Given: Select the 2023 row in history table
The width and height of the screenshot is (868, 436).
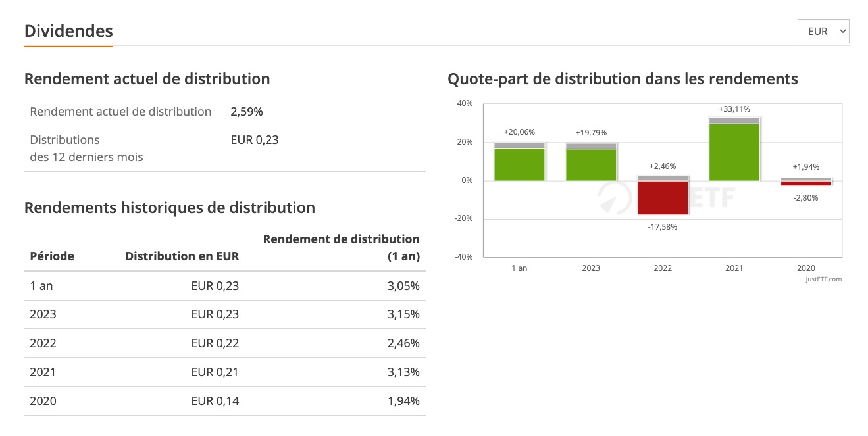Looking at the screenshot, I should click(x=224, y=314).
